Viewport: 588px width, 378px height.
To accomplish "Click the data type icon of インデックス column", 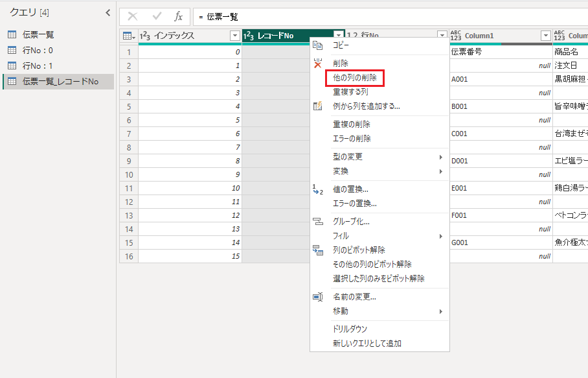I will tap(145, 36).
